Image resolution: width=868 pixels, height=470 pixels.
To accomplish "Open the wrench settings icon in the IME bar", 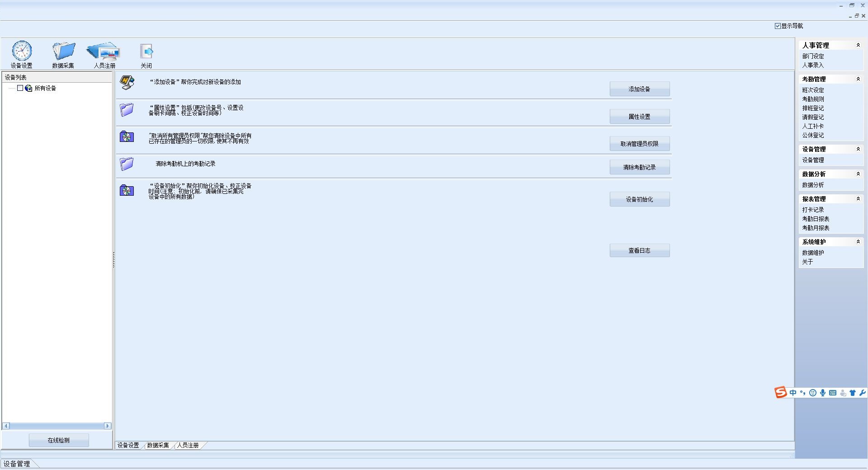I will tap(863, 393).
